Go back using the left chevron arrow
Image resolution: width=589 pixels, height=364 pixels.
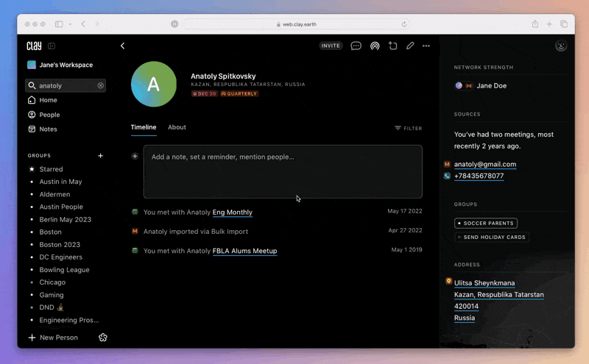point(122,46)
